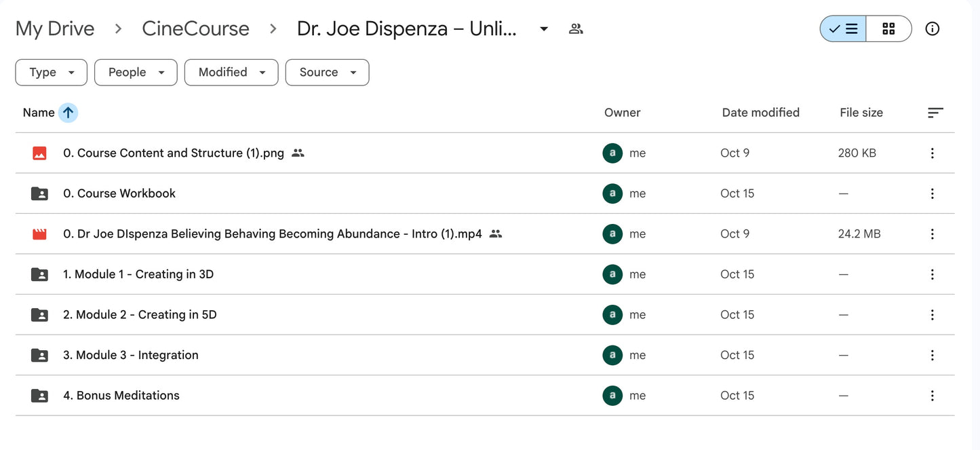Click the shared icon next to the Intro mp4
The image size is (980, 450).
point(495,233)
